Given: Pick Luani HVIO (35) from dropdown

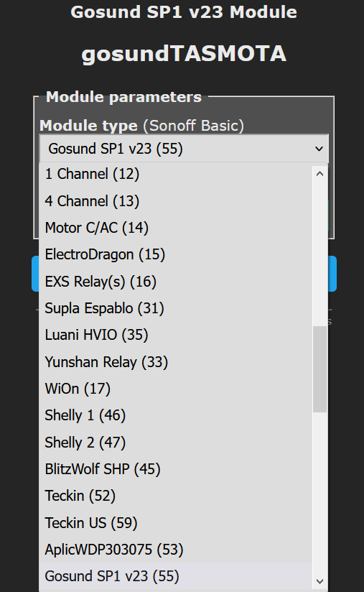Looking at the screenshot, I should (x=175, y=335).
